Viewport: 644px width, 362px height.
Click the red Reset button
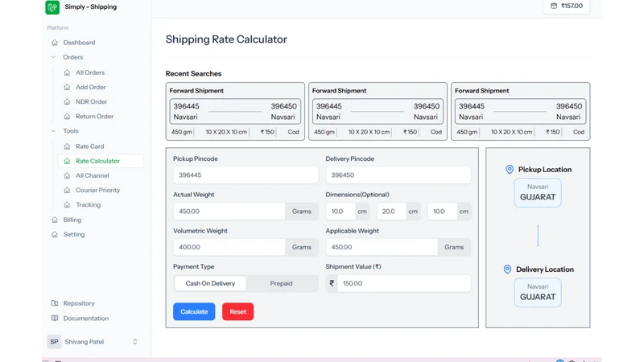coord(237,311)
